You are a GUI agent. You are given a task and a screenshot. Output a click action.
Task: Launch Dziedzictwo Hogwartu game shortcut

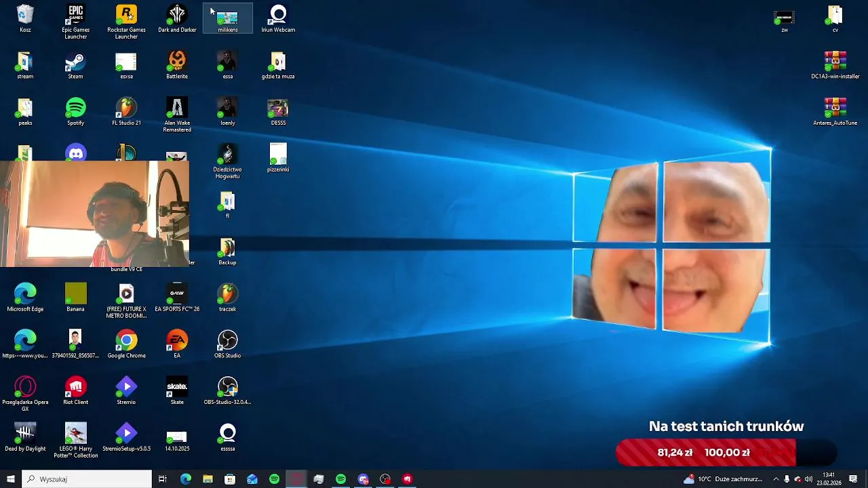click(x=227, y=161)
